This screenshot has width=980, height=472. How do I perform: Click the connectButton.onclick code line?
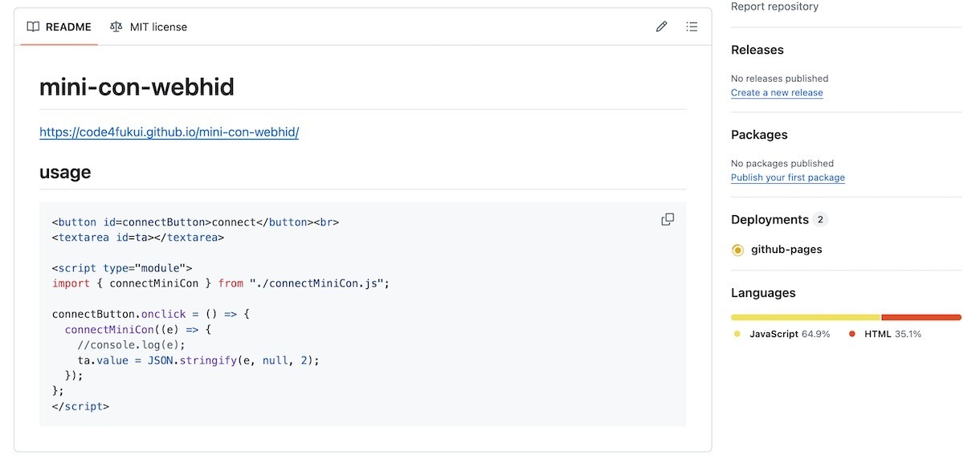(151, 314)
